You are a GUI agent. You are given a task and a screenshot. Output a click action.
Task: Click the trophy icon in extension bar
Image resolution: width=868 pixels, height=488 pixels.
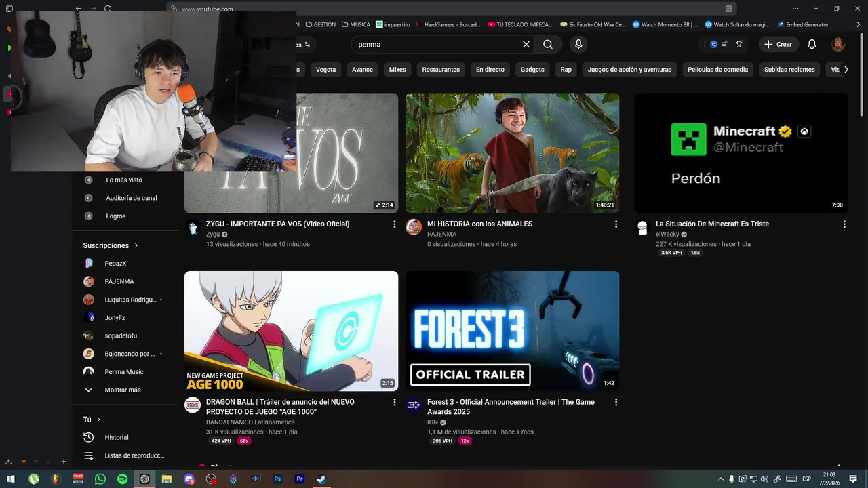(739, 44)
